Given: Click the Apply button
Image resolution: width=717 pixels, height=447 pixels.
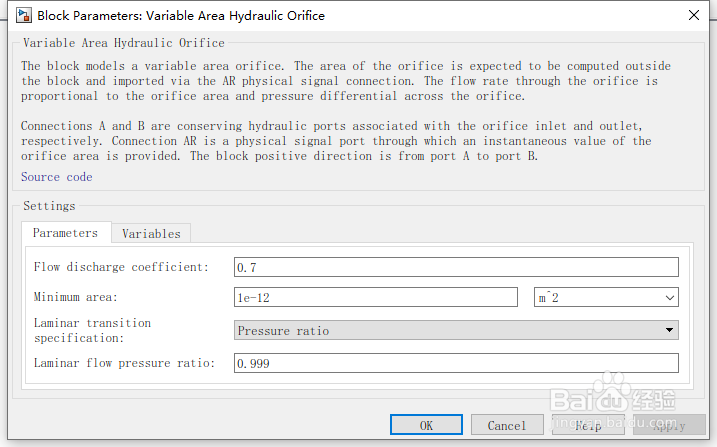Looking at the screenshot, I should pos(669,425).
